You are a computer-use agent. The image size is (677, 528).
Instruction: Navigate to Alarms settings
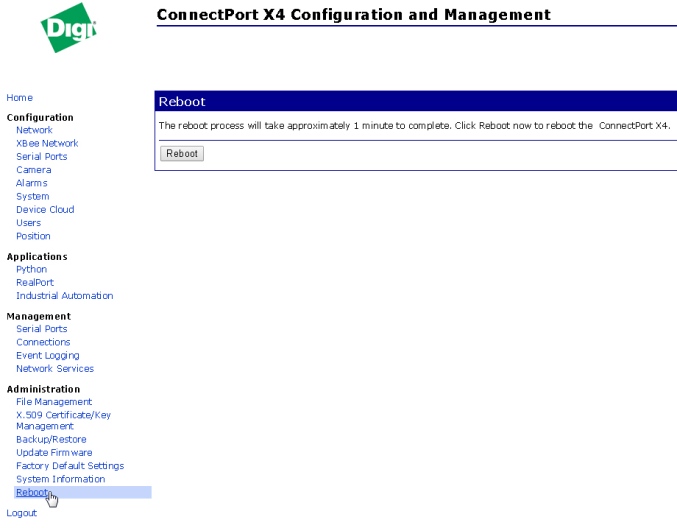(31, 183)
